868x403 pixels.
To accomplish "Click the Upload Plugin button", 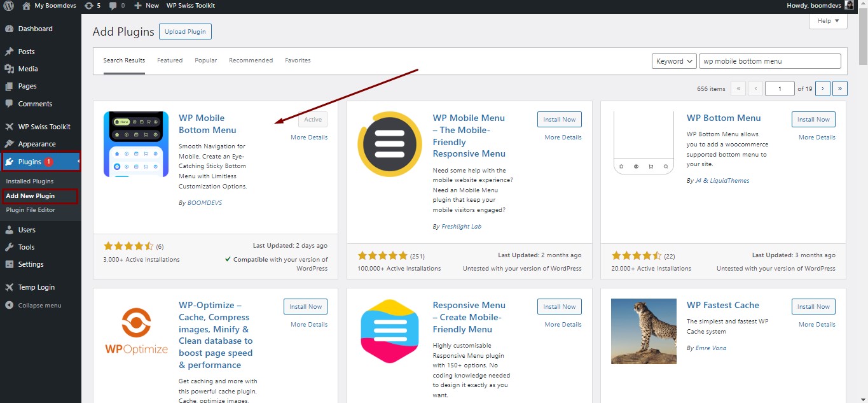I will click(x=185, y=31).
